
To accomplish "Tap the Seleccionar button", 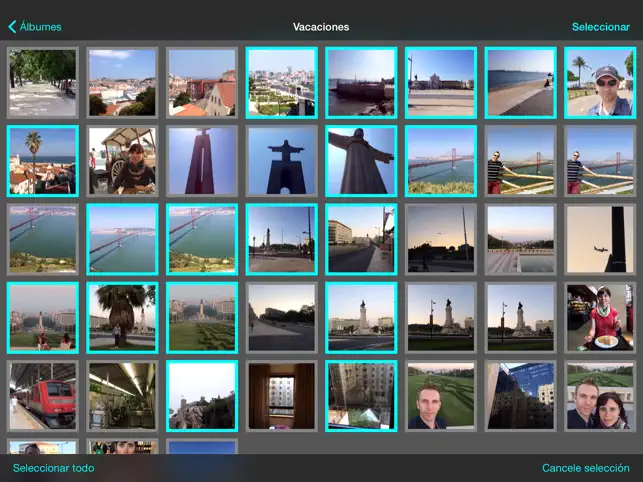I will click(600, 27).
